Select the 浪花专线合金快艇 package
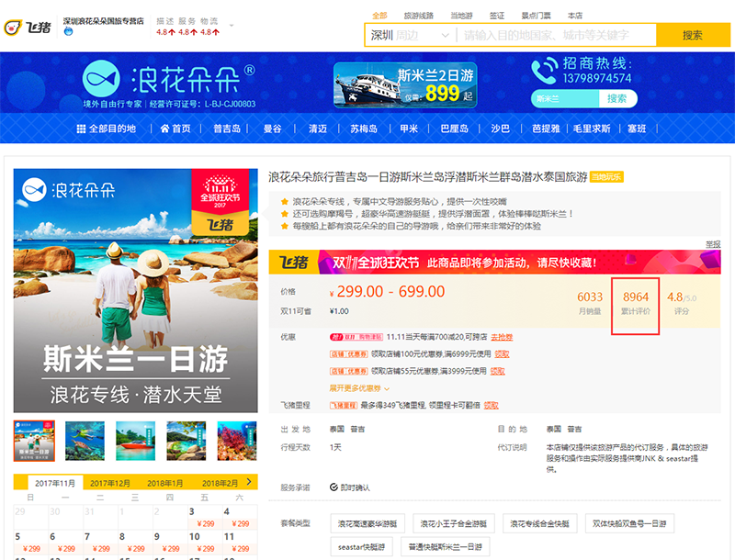The height and width of the screenshot is (560, 735). 539,523
